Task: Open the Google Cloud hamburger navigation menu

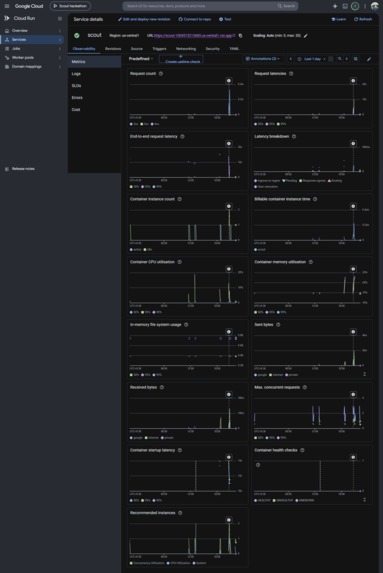Action: (x=7, y=6)
